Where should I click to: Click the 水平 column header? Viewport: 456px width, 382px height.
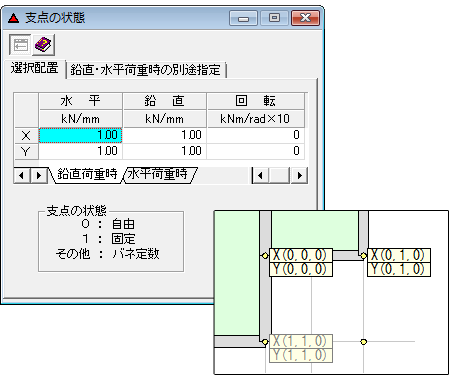click(81, 101)
